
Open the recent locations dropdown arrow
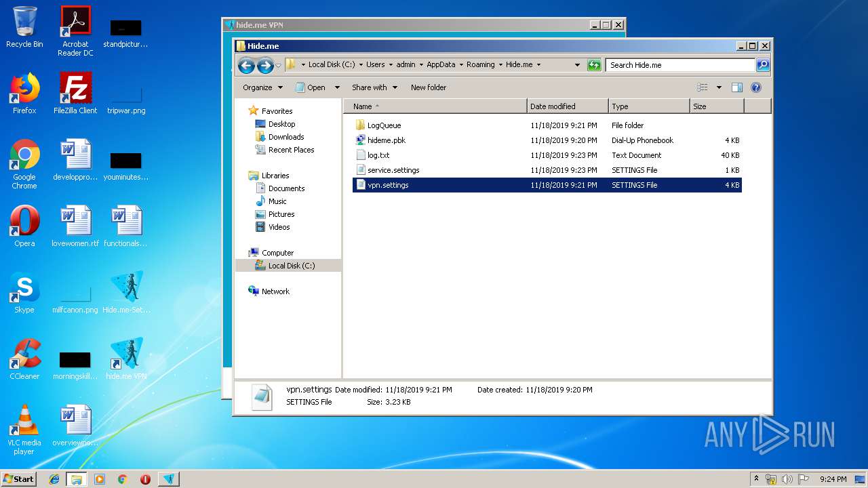click(278, 66)
